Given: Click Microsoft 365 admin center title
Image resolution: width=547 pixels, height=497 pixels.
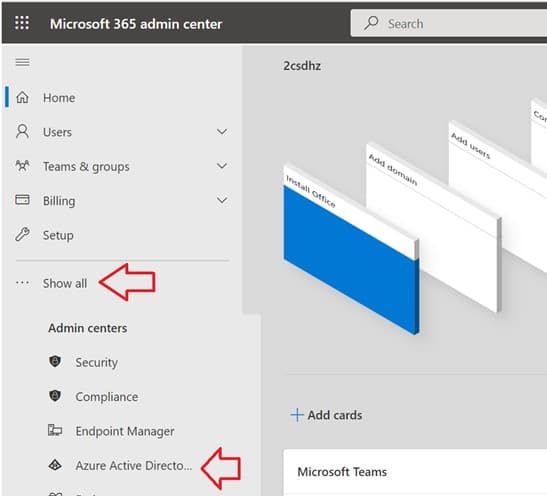Looking at the screenshot, I should [136, 24].
